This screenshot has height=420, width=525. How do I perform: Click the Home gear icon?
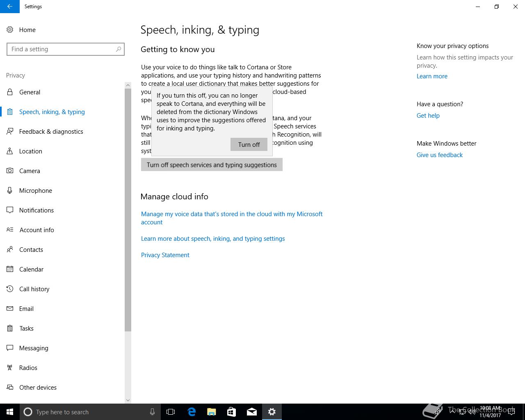(10, 30)
